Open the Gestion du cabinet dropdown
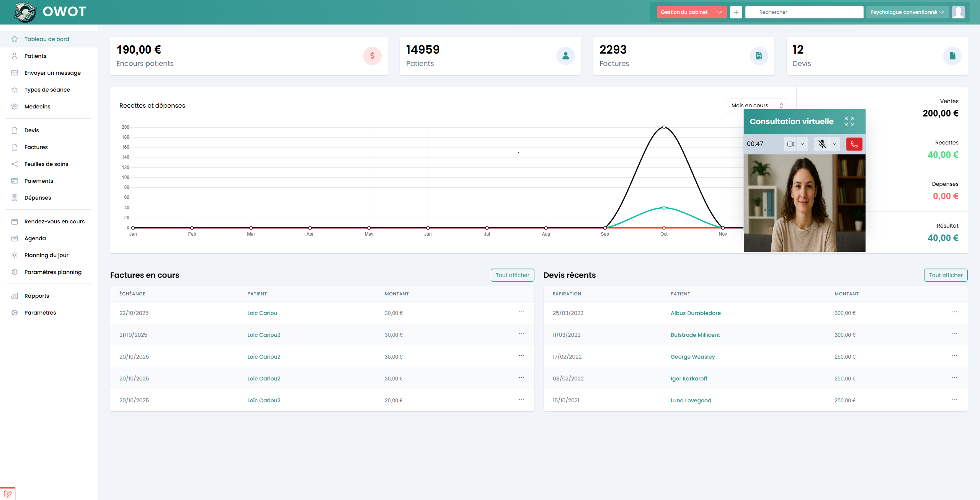The image size is (980, 500). tap(691, 12)
